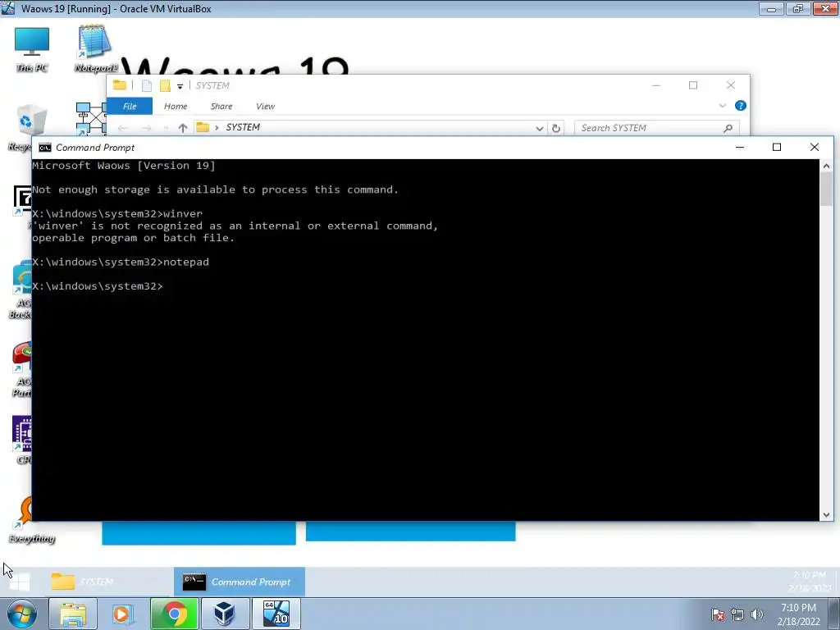840x630 pixels.
Task: Open the Share ribbon tab in explorer
Action: pos(221,106)
